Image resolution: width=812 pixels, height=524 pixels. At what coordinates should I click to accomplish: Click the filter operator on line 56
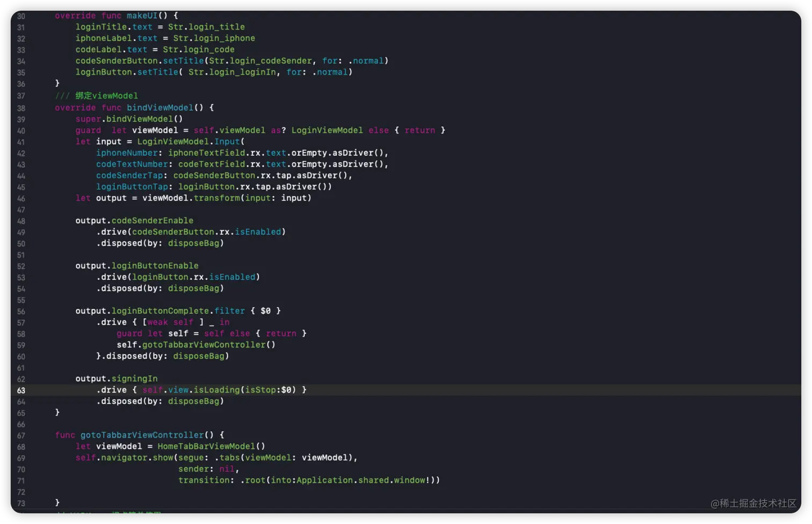point(230,310)
